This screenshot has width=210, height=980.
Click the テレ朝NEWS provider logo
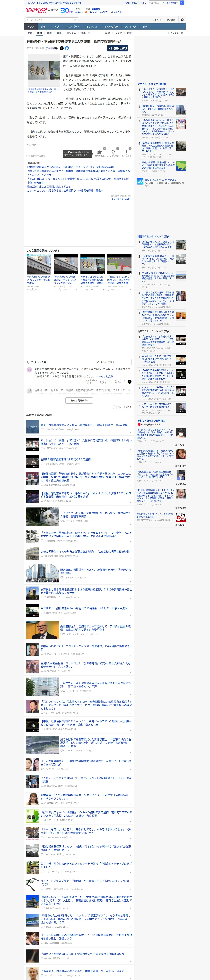[117, 48]
